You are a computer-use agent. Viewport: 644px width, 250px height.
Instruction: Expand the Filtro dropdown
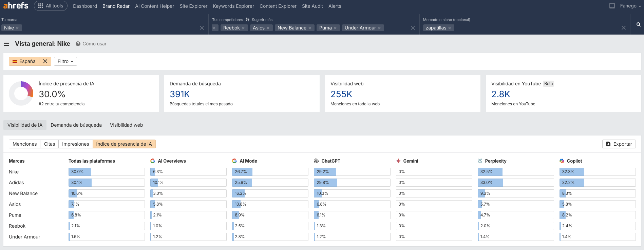[x=65, y=61]
